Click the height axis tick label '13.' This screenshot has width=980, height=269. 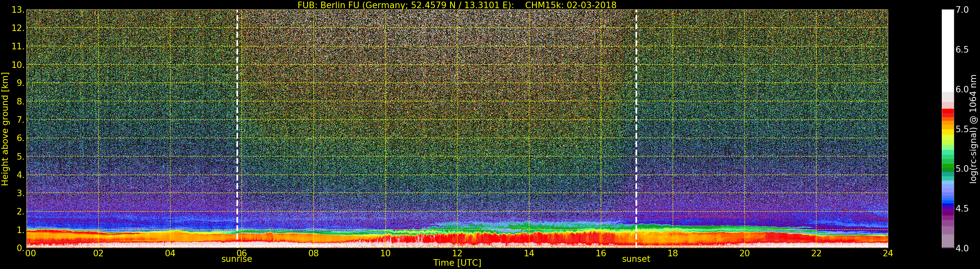point(18,10)
